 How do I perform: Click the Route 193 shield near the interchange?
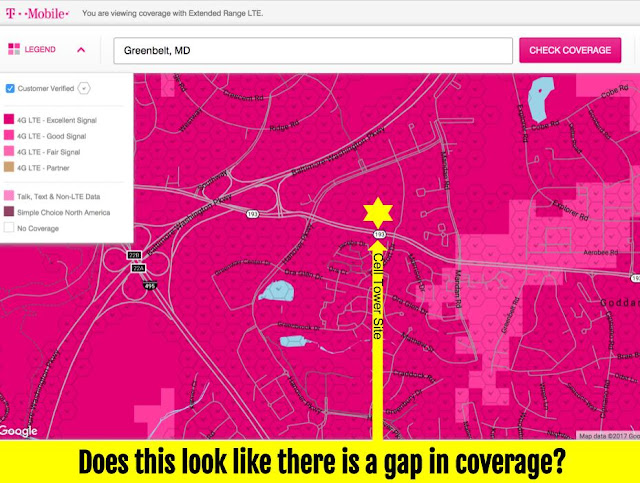point(253,214)
